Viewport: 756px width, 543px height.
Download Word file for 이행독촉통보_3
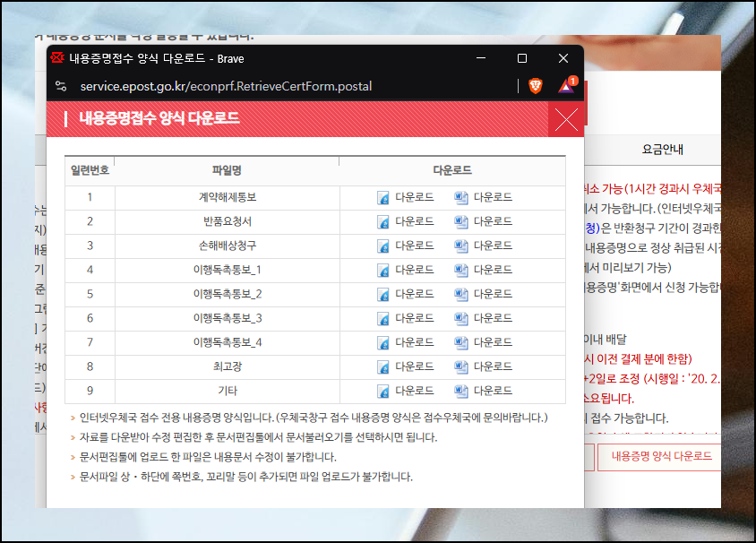(x=483, y=318)
